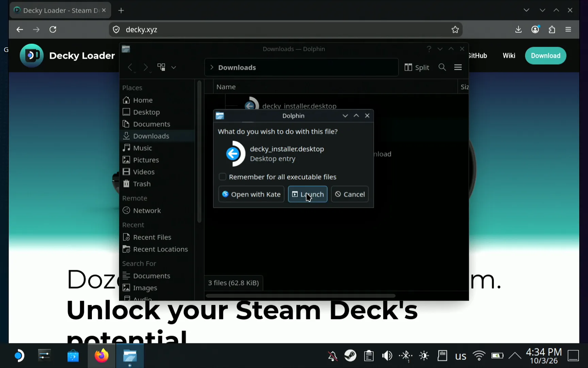
Task: Click Open with Kate button
Action: coord(251,194)
